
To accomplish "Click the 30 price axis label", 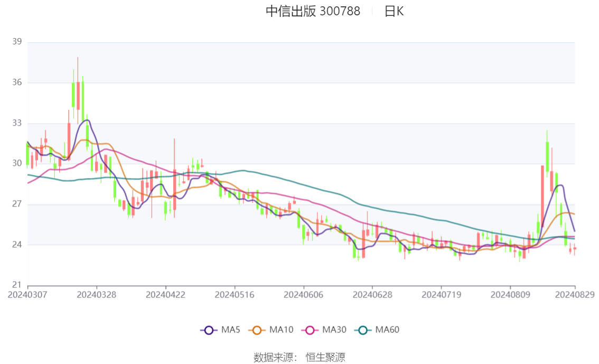I will coord(17,163).
